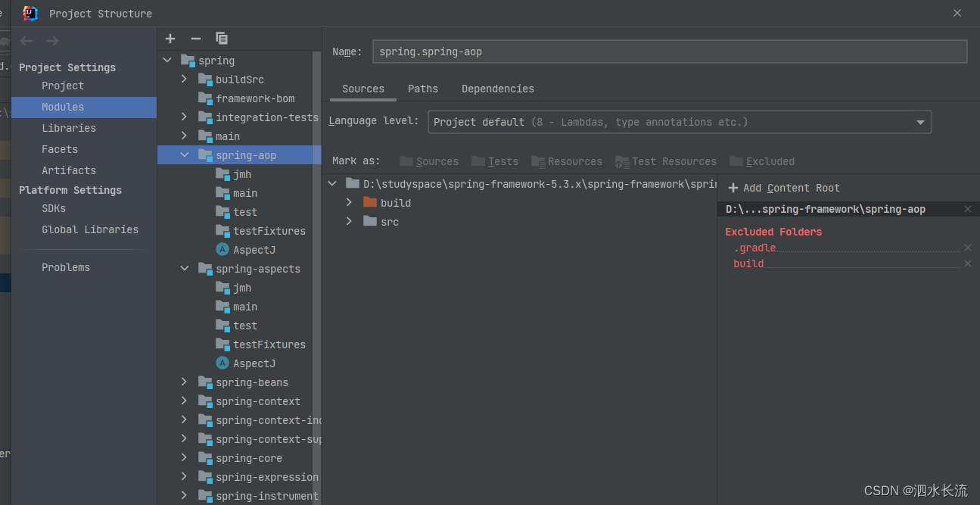This screenshot has width=980, height=505.
Task: Click the testFixtures module icon under spring-aspects
Action: [x=222, y=344]
